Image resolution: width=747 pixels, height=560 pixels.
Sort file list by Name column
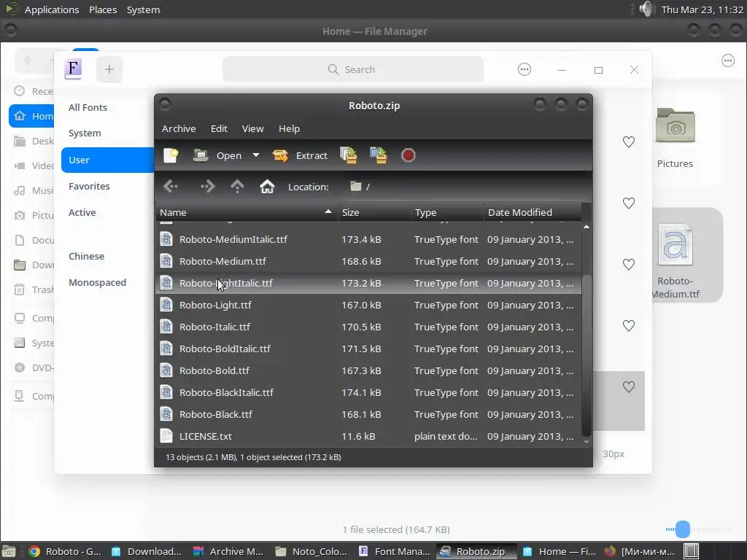tap(247, 212)
